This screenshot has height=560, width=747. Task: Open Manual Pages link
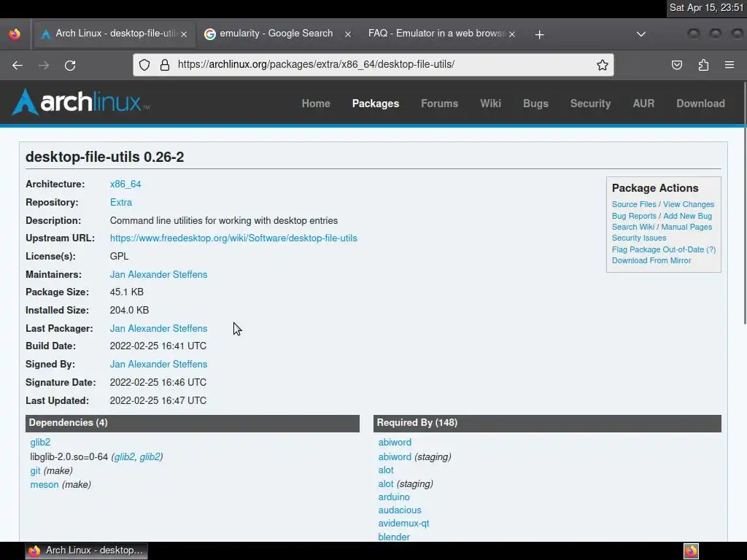tap(686, 227)
